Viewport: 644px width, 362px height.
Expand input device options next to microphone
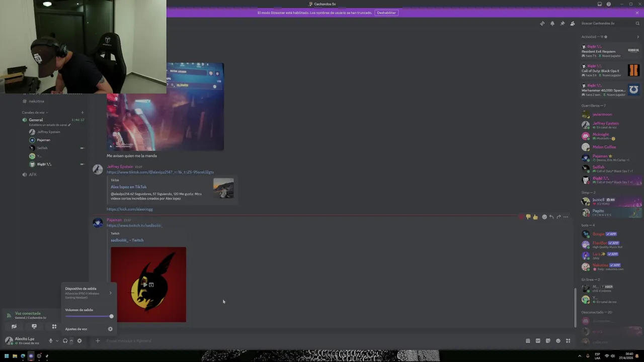[x=57, y=341]
